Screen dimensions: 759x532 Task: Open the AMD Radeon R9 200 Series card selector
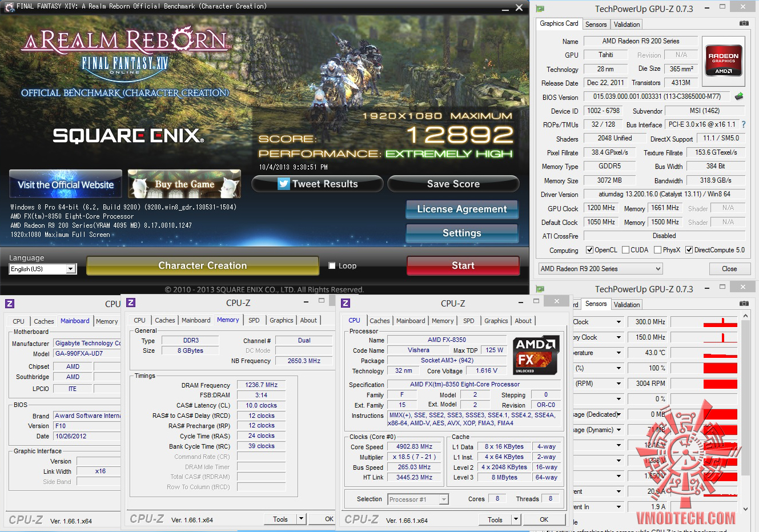(600, 269)
